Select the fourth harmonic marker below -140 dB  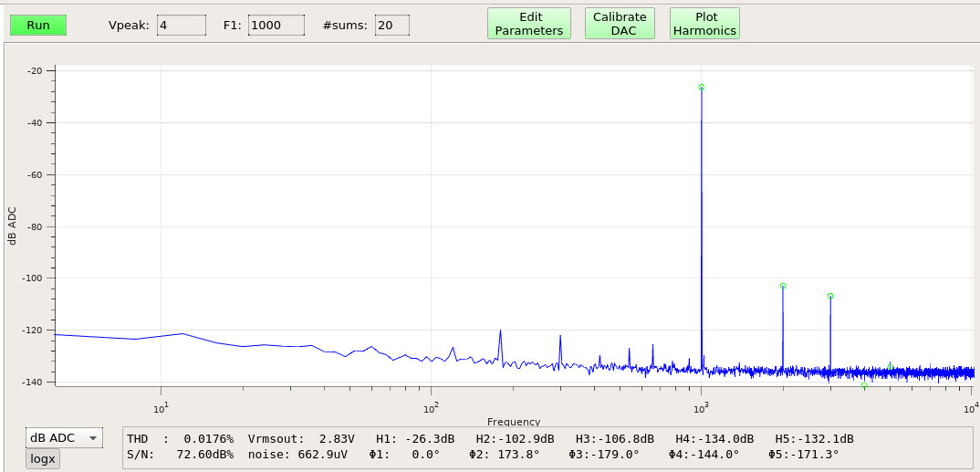864,385
